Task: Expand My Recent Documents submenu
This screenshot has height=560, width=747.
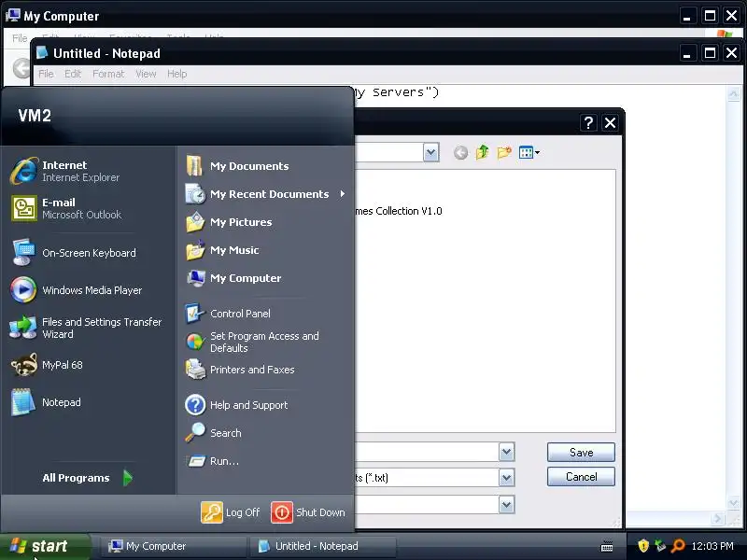Action: [x=266, y=194]
